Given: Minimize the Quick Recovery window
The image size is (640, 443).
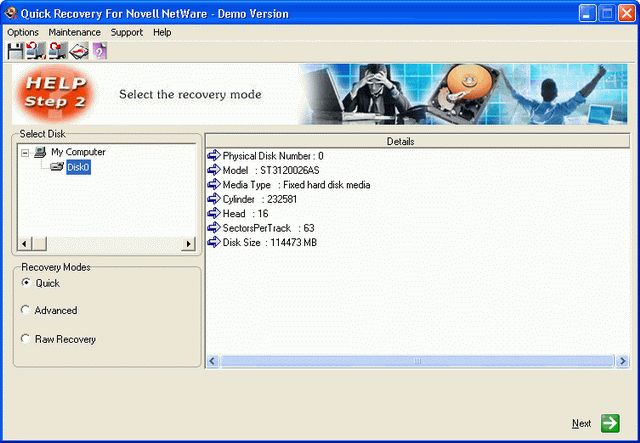Looking at the screenshot, I should (x=587, y=13).
